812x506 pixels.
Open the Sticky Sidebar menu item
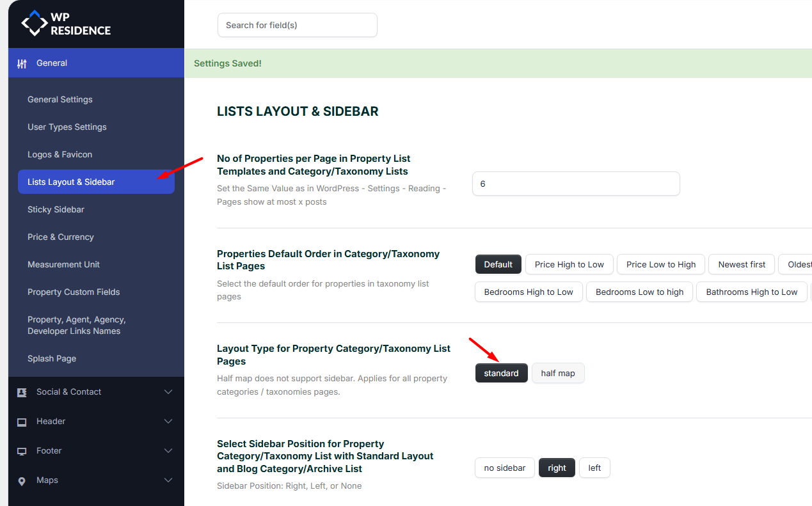pyautogui.click(x=56, y=209)
